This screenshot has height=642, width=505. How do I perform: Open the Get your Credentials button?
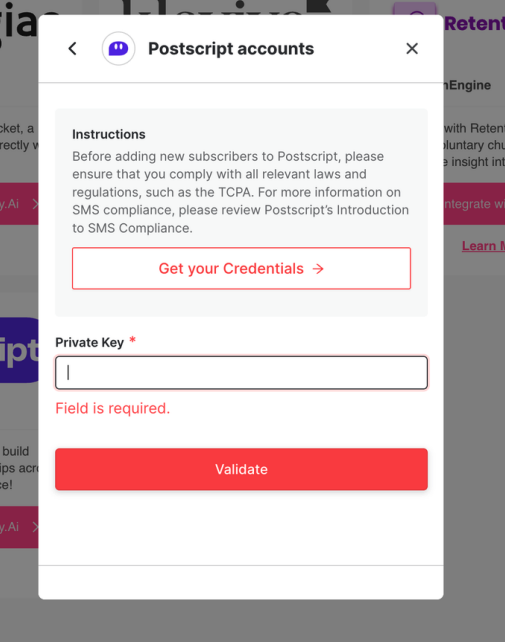241,268
